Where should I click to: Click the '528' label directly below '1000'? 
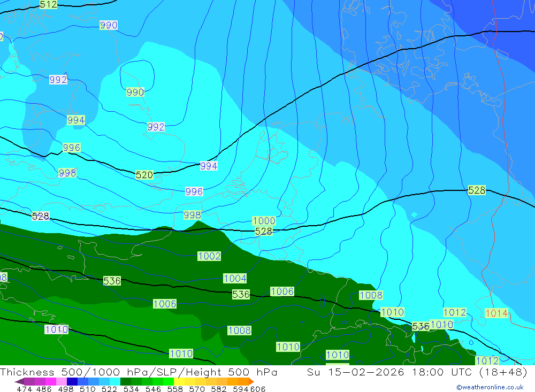[263, 232]
